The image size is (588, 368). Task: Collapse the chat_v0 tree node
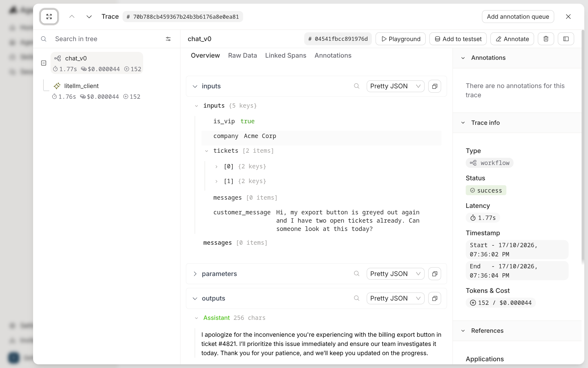tap(43, 63)
